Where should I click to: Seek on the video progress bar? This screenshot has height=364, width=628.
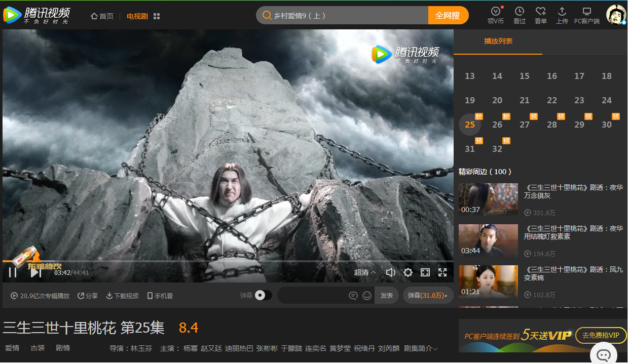[x=228, y=261]
